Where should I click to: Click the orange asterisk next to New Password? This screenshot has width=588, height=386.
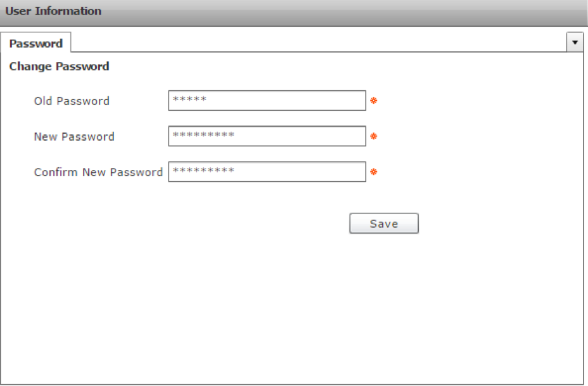[374, 137]
